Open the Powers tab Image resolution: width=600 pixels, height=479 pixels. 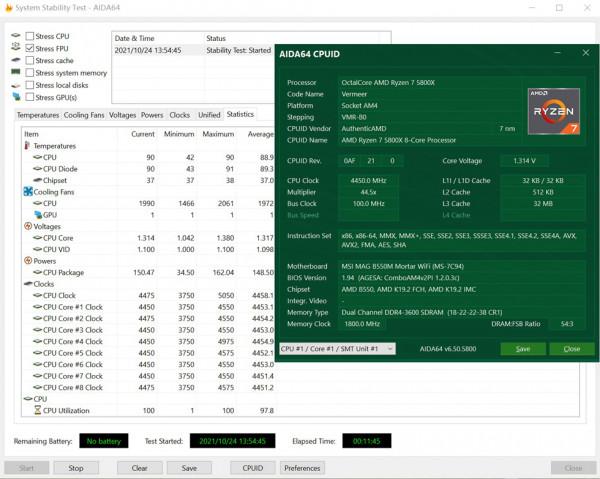152,115
